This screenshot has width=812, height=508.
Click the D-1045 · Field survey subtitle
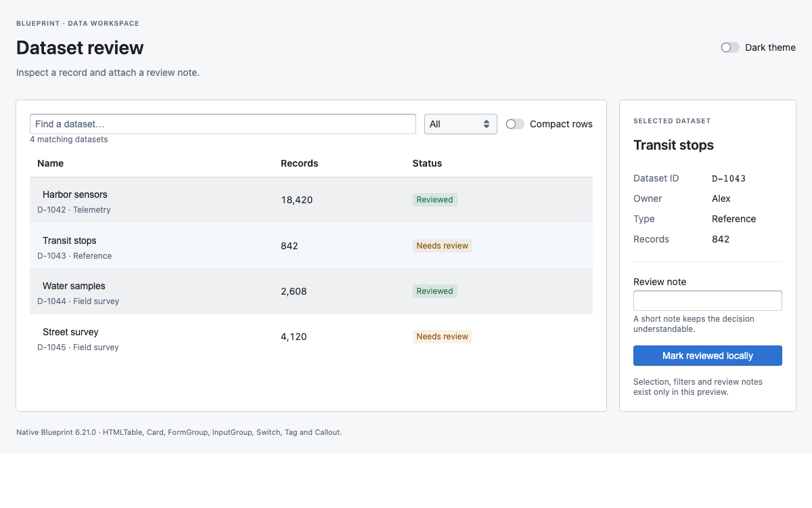coord(78,347)
